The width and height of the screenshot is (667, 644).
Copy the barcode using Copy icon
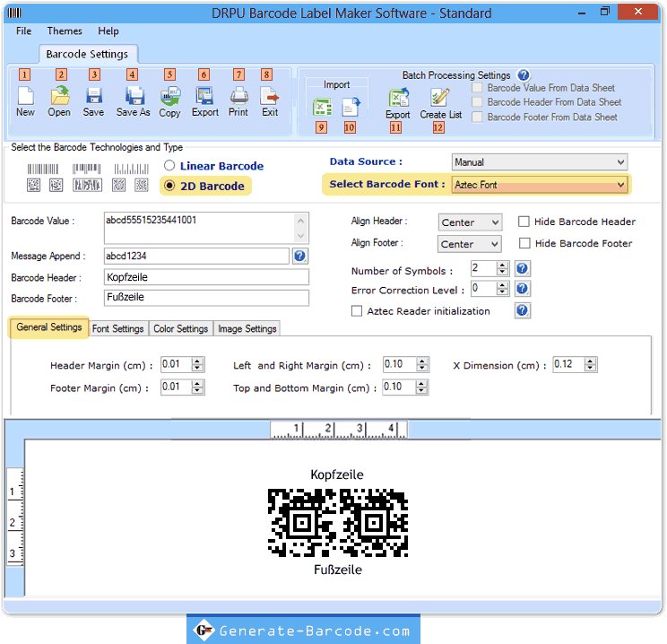coord(170,96)
